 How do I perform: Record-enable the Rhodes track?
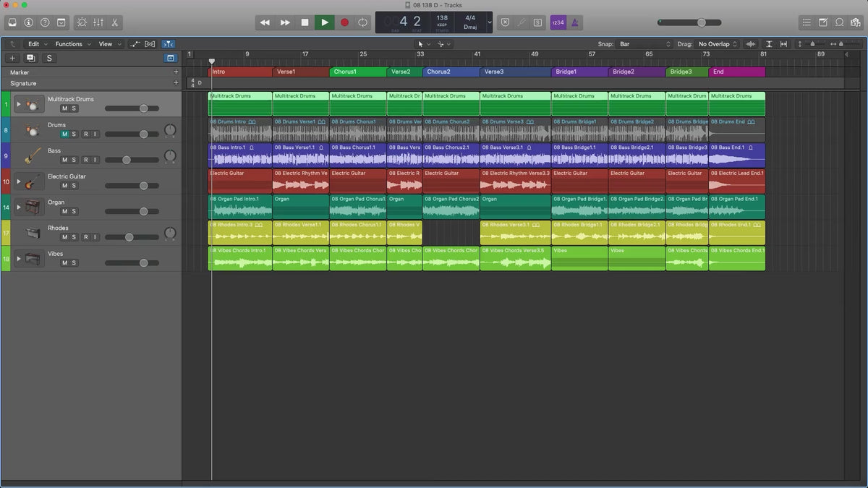pos(85,237)
